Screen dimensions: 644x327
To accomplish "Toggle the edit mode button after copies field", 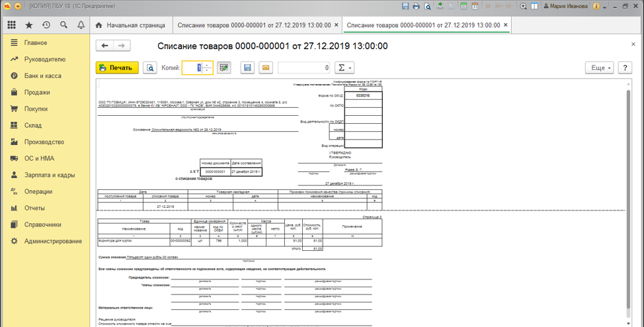I will coord(223,68).
